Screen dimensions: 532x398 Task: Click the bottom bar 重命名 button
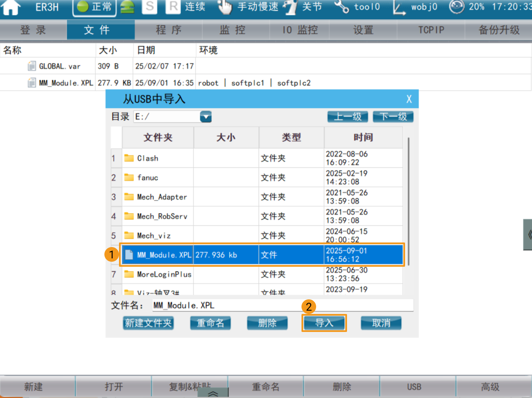266,387
